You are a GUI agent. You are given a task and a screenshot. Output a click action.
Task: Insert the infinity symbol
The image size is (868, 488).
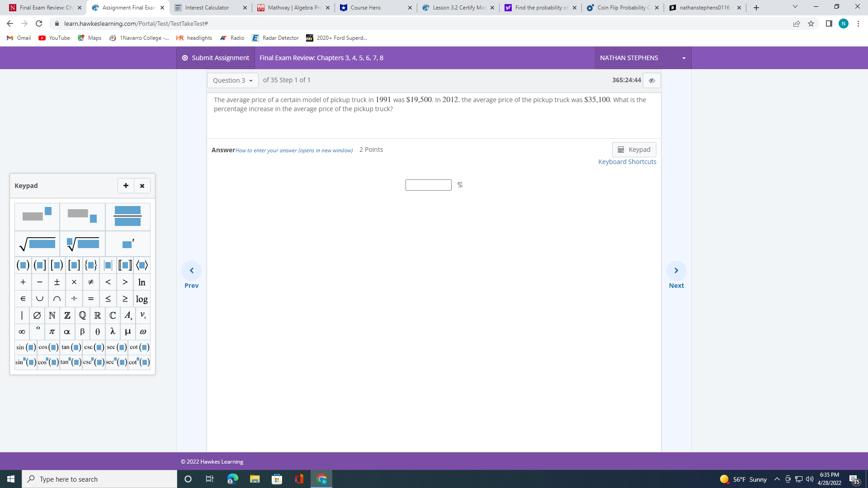(x=22, y=332)
